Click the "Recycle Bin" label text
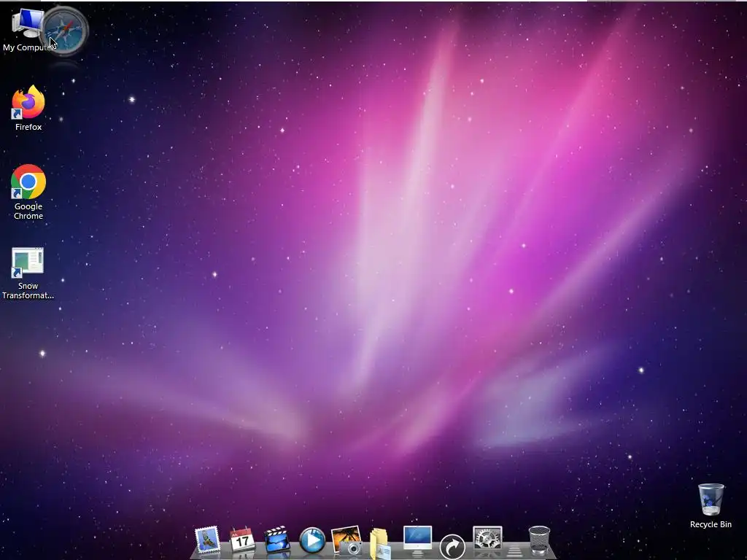This screenshot has height=560, width=747. pyautogui.click(x=711, y=524)
